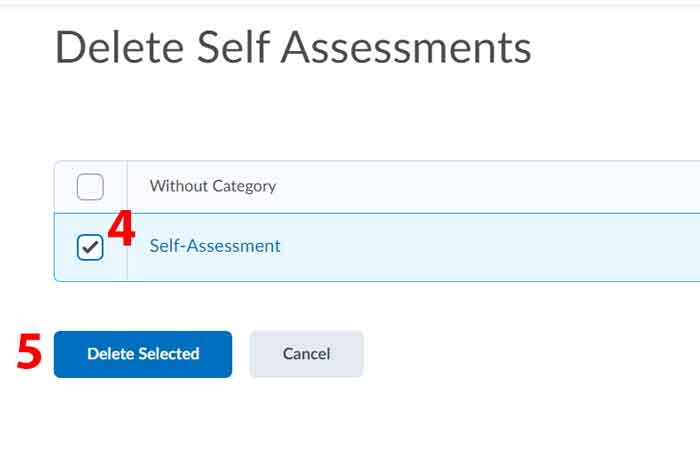
Task: Click the red number 4 annotation
Action: click(x=121, y=229)
